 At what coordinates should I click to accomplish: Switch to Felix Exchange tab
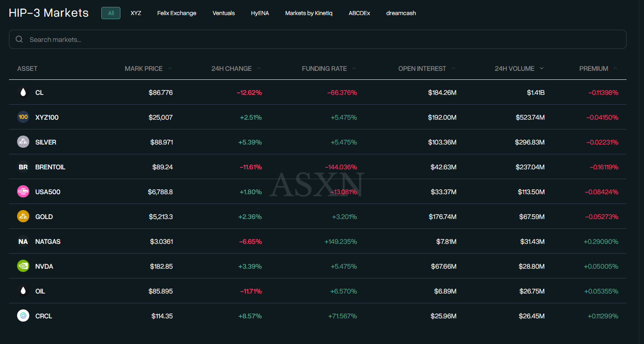177,13
